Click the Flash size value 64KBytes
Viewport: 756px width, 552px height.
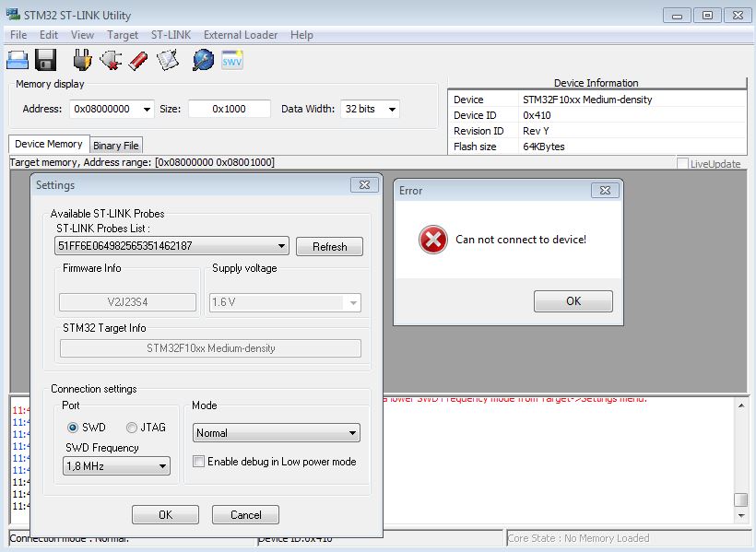543,147
